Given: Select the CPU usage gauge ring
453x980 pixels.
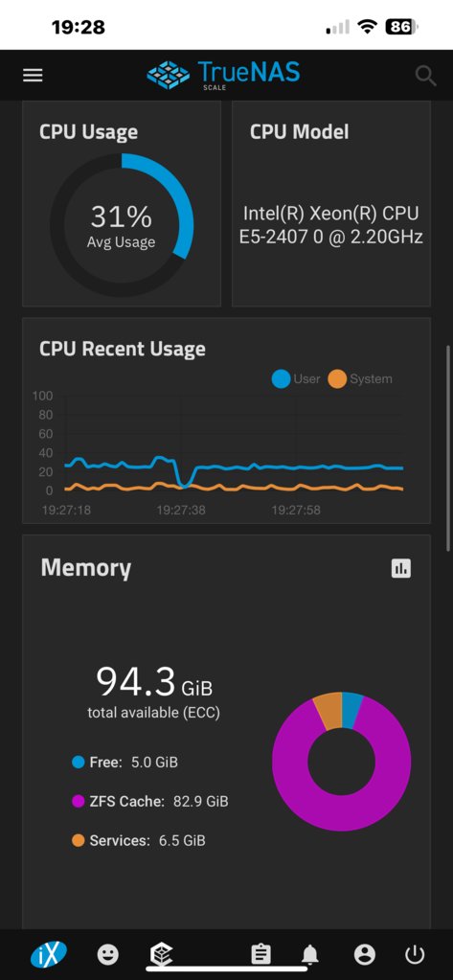Looking at the screenshot, I should (122, 225).
